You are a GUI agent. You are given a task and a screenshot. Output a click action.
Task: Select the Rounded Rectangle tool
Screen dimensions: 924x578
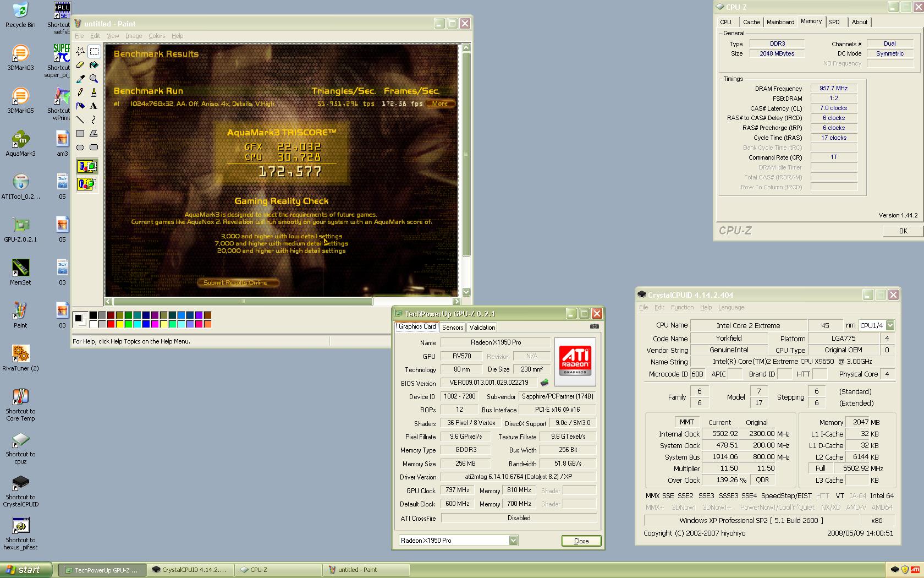click(x=94, y=147)
